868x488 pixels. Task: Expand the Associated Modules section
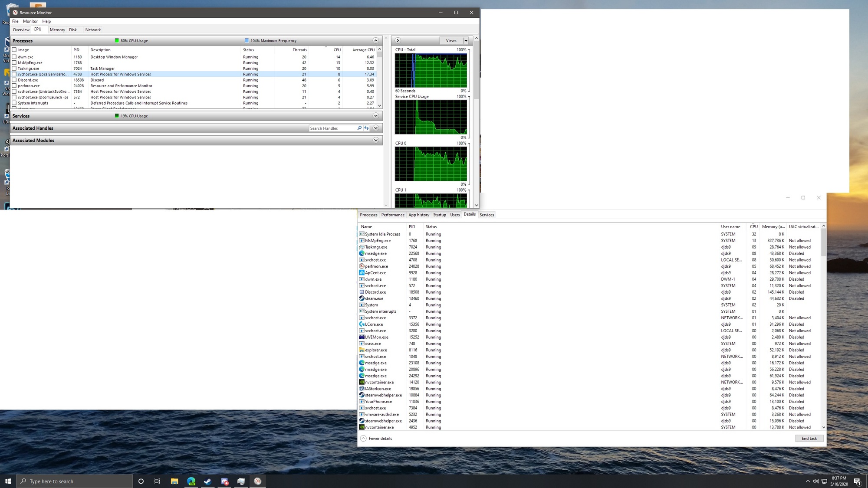point(376,140)
